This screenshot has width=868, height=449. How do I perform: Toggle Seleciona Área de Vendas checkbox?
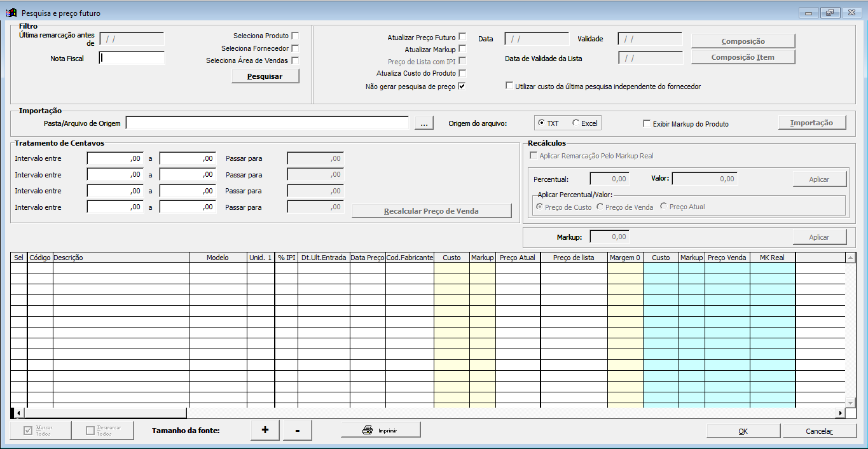tap(295, 60)
